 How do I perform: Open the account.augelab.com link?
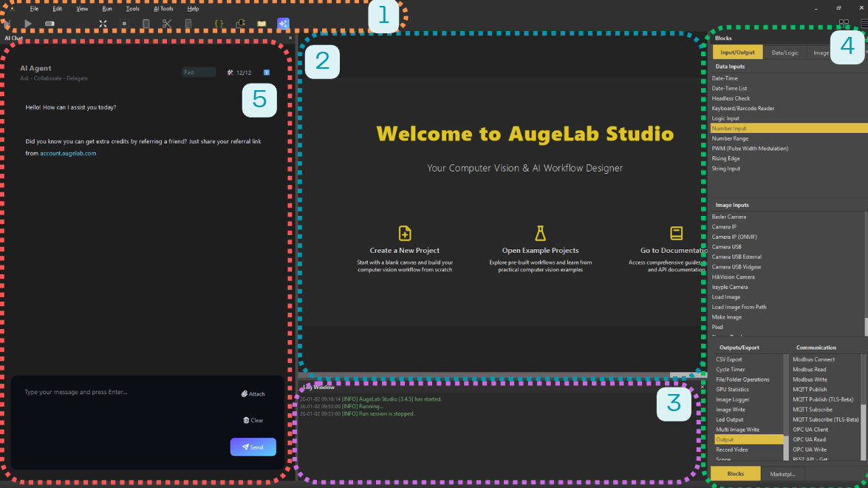tap(68, 153)
